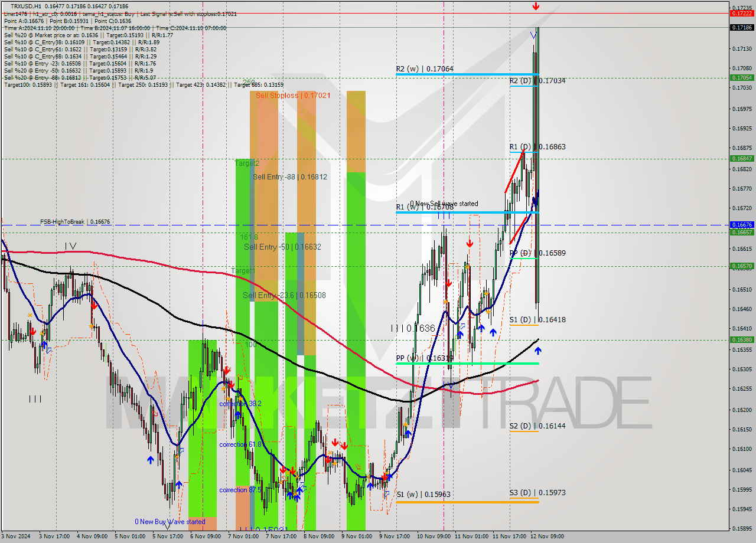Click the 0.17186 current price tag on axis
This screenshot has width=756, height=543.
click(x=742, y=27)
